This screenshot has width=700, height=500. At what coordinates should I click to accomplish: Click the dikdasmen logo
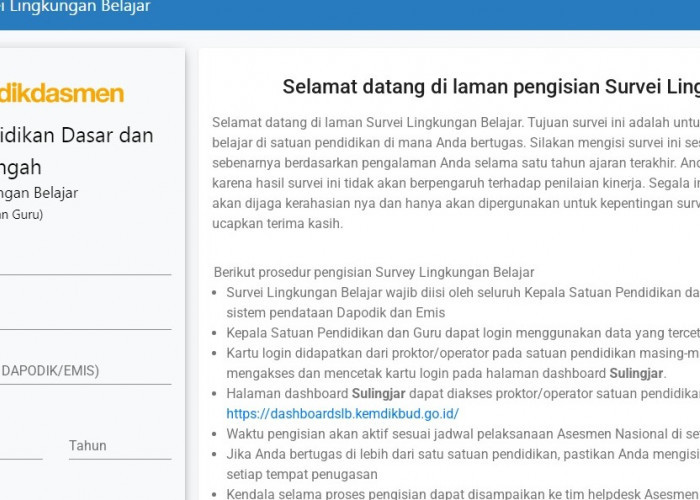[62, 93]
